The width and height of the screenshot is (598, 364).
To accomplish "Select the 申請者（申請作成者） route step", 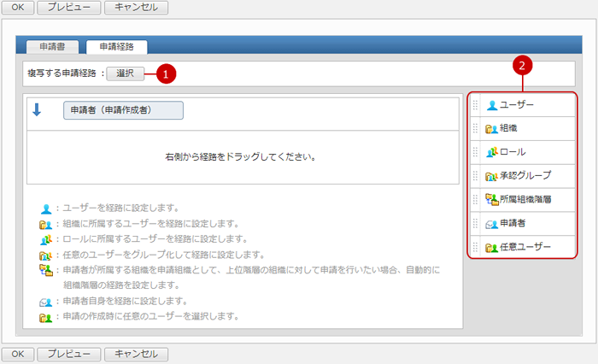I will 123,110.
